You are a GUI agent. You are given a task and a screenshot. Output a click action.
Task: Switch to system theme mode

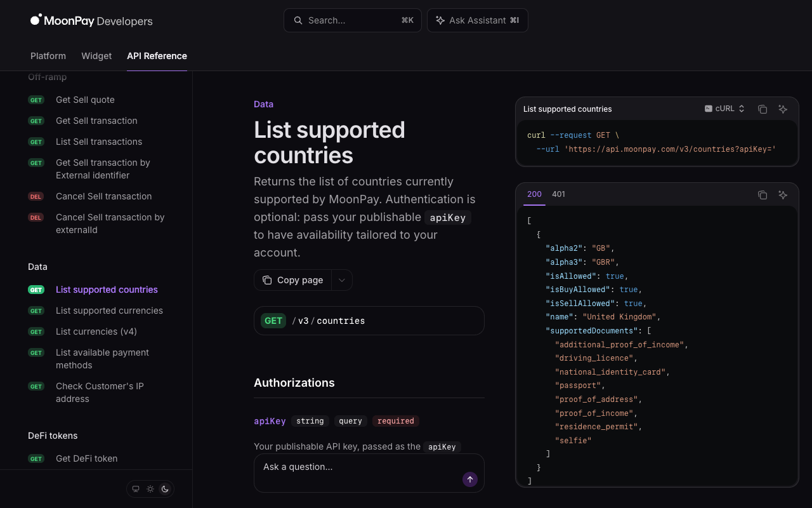tap(135, 489)
